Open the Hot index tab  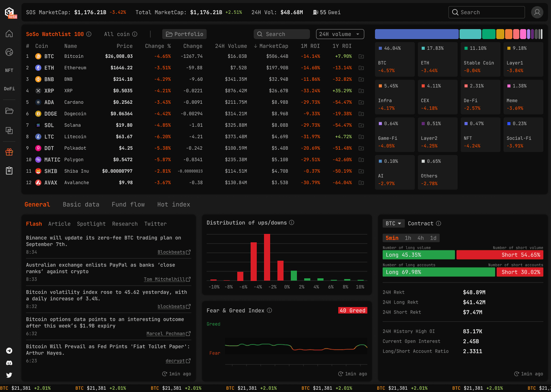tap(174, 204)
